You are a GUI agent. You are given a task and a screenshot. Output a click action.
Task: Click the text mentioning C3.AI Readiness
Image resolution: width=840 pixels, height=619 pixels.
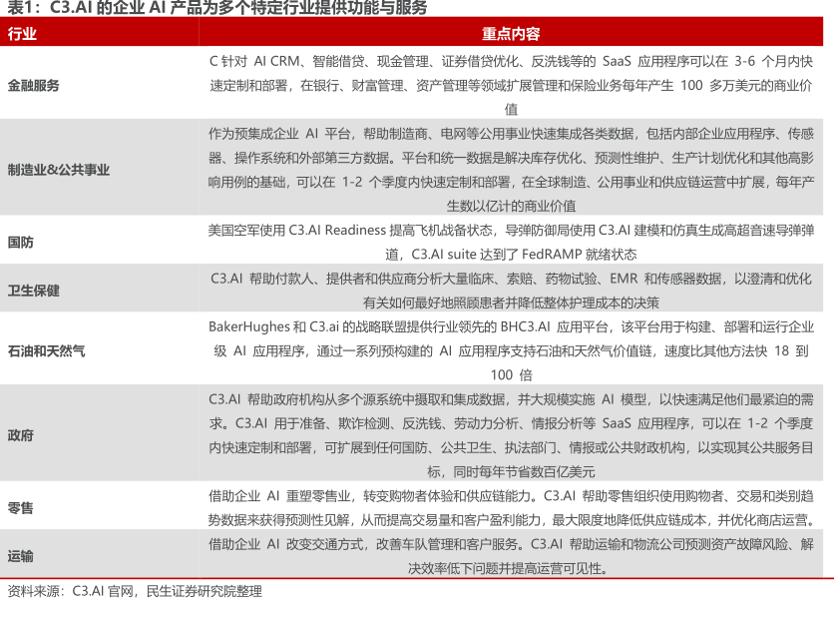click(511, 242)
